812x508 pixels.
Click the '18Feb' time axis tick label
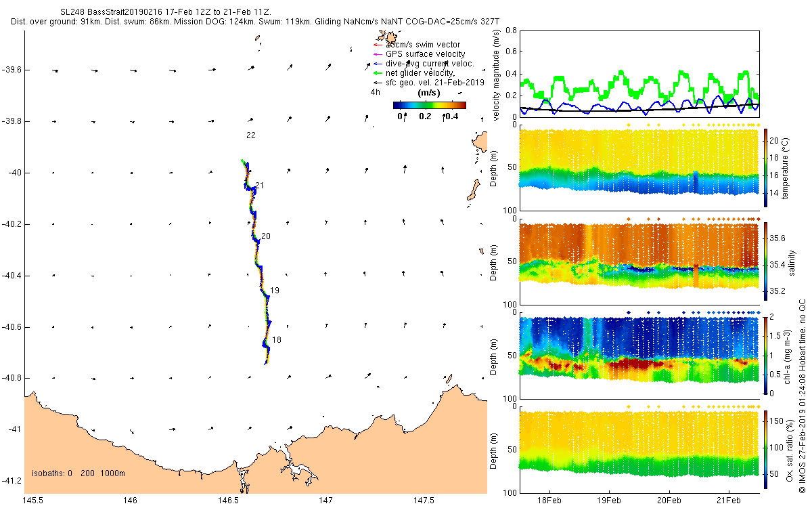coord(548,500)
